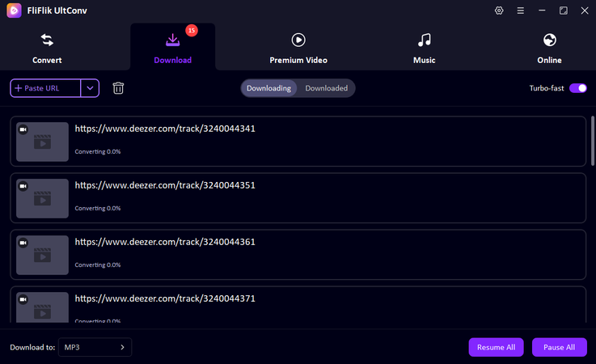
Task: Expand the Paste URL dropdown arrow
Action: [90, 88]
